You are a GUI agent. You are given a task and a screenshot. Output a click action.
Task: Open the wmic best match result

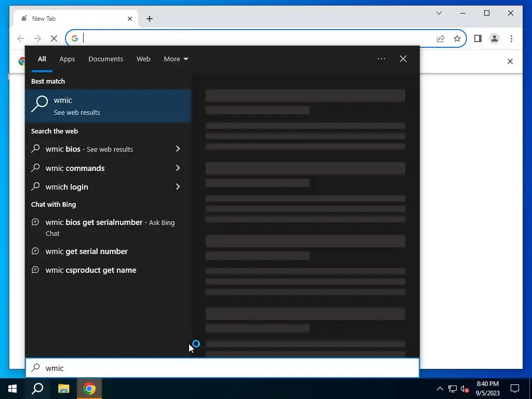tap(108, 106)
